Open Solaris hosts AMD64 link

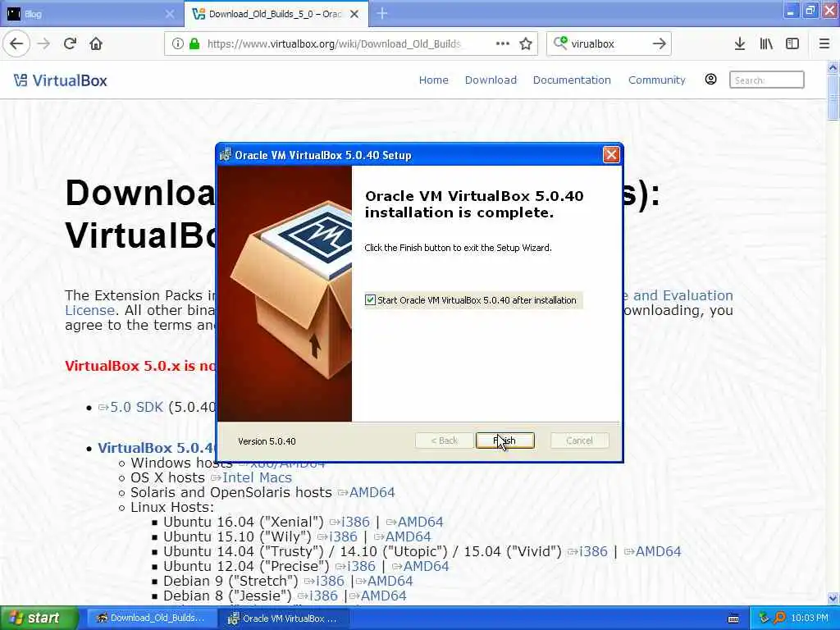tap(367, 492)
